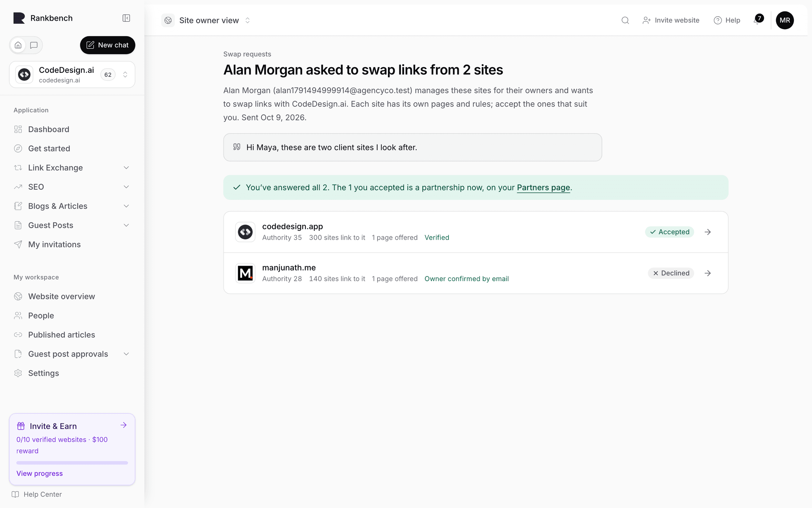The image size is (812, 508).
Task: Open the search magnifier icon
Action: pyautogui.click(x=625, y=20)
